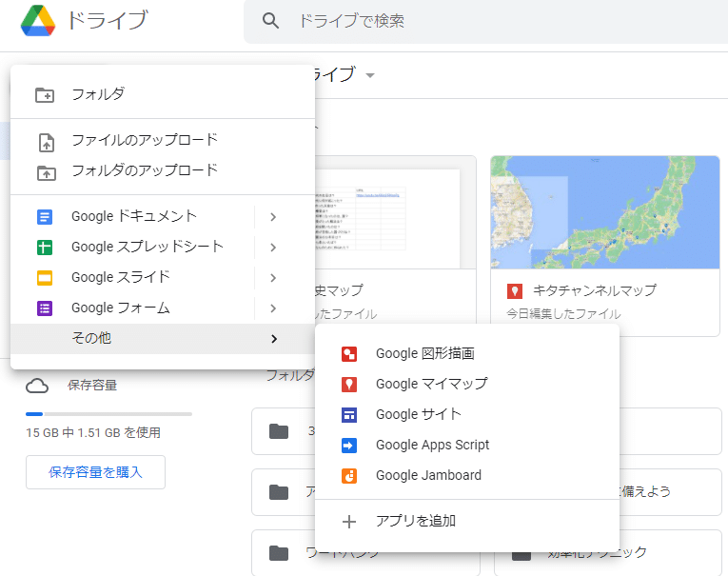
Task: Click the Google ドキュメント blue icon
Action: [45, 217]
